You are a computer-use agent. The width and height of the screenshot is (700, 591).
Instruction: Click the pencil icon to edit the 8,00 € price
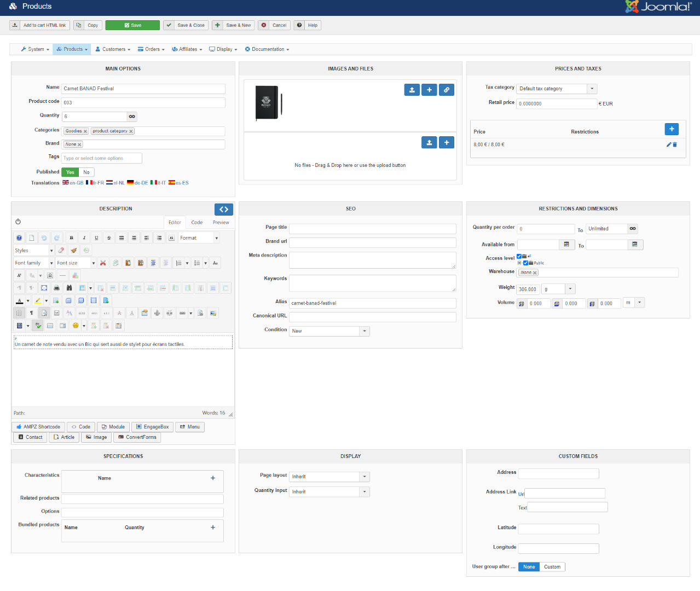pos(668,144)
